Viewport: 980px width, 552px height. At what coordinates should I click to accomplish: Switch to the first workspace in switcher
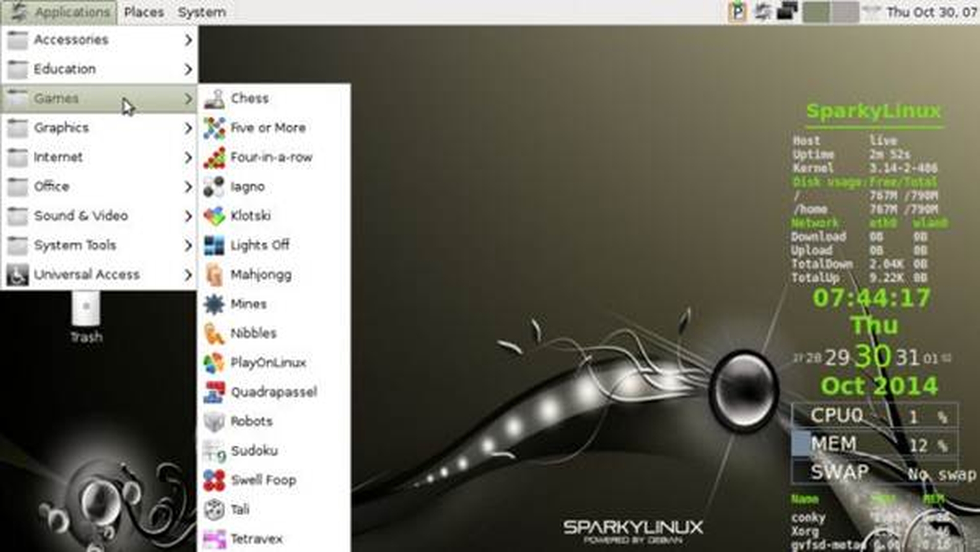(816, 12)
